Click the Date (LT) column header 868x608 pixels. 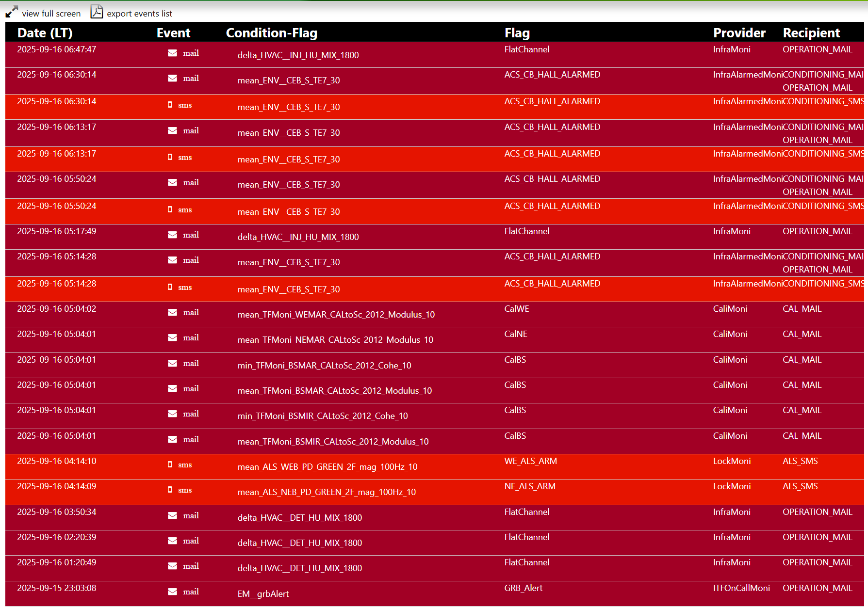tap(45, 33)
